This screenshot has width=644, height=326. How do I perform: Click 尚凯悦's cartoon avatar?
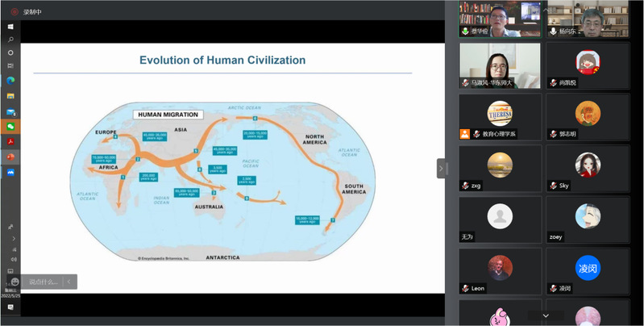point(588,62)
